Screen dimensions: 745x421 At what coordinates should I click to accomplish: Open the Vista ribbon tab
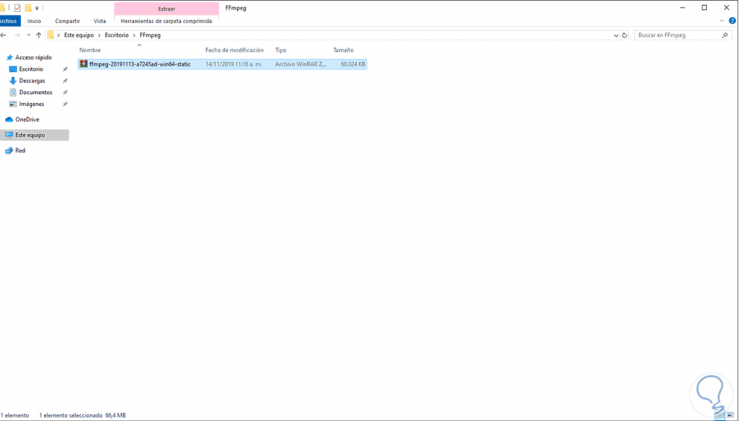click(x=100, y=21)
